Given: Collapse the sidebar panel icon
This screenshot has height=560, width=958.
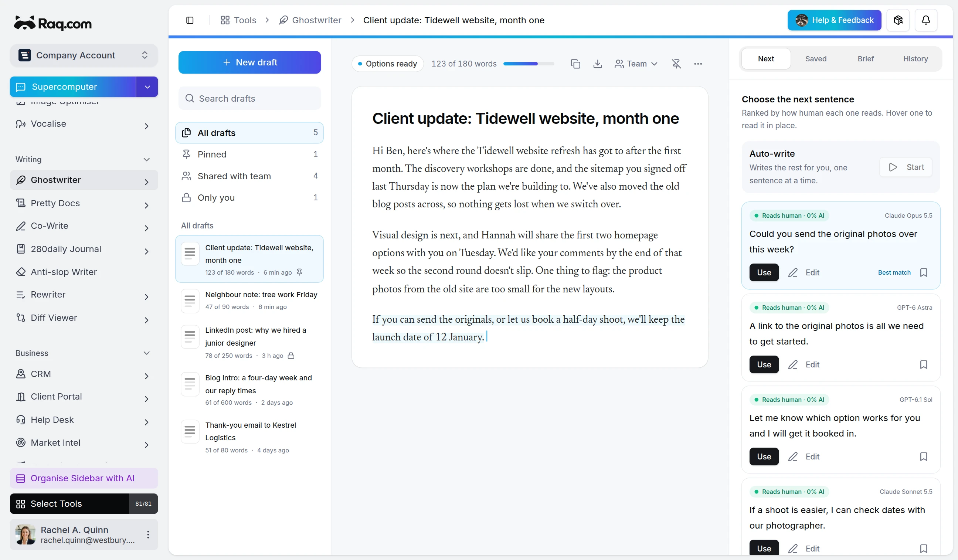Looking at the screenshot, I should pos(190,20).
